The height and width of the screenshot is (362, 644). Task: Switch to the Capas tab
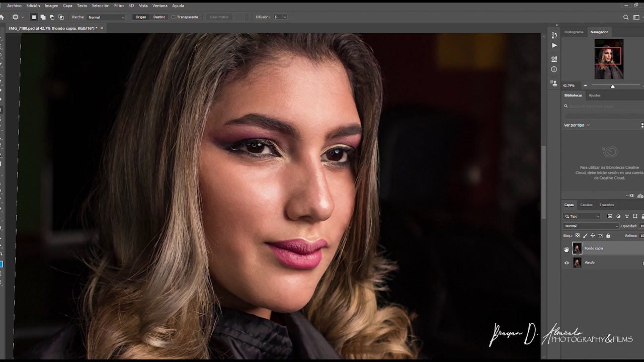click(569, 205)
